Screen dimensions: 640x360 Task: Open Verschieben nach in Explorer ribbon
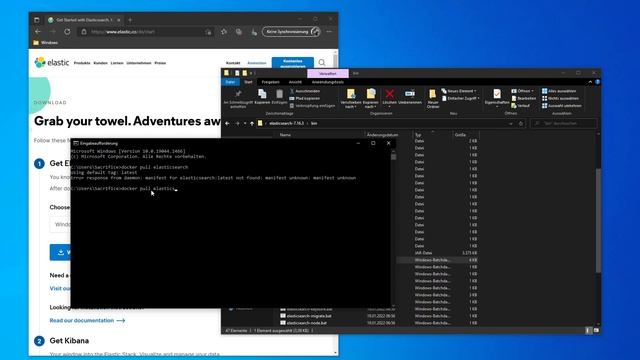click(351, 98)
